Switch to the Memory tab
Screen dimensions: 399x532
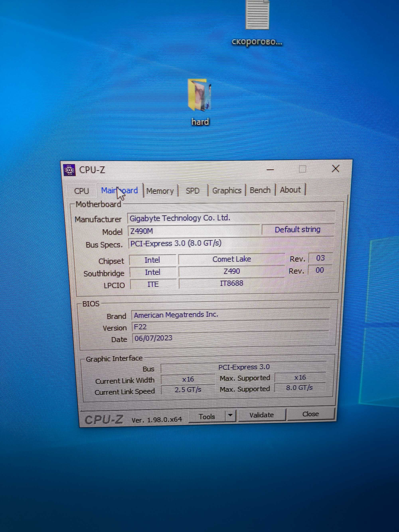160,191
